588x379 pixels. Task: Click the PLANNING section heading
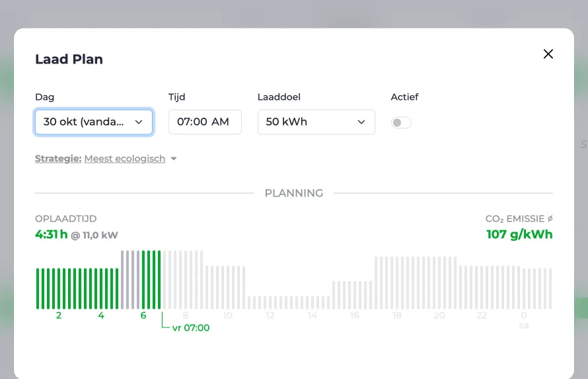coord(294,193)
